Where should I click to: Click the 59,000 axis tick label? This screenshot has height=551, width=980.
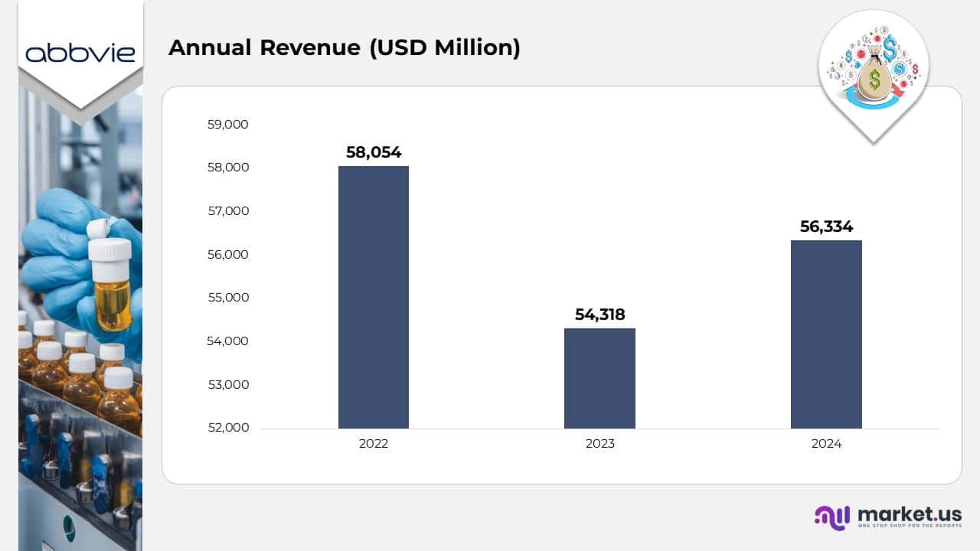pos(227,124)
